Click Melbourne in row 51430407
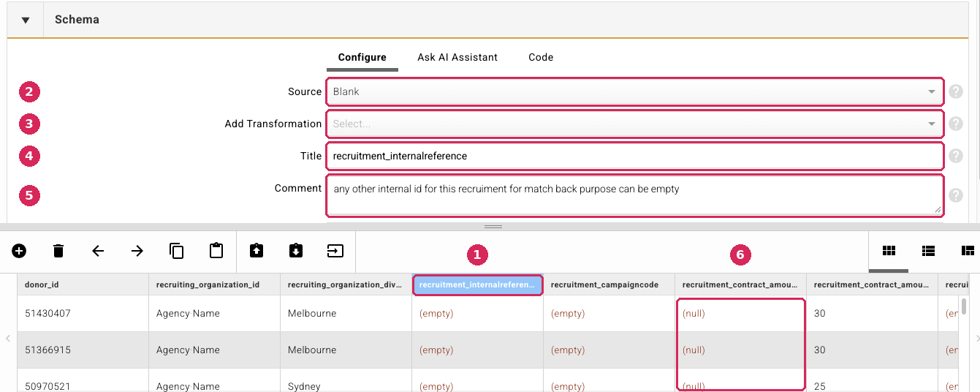The height and width of the screenshot is (392, 980). [346, 313]
